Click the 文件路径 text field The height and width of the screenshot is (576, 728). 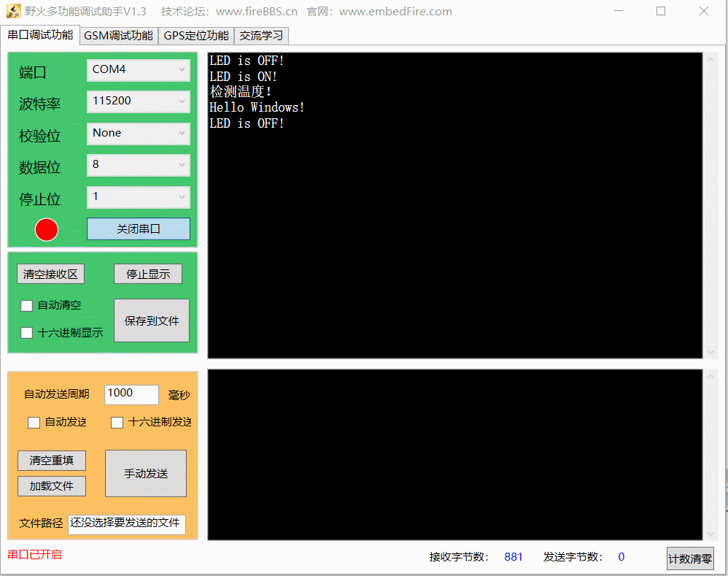127,524
